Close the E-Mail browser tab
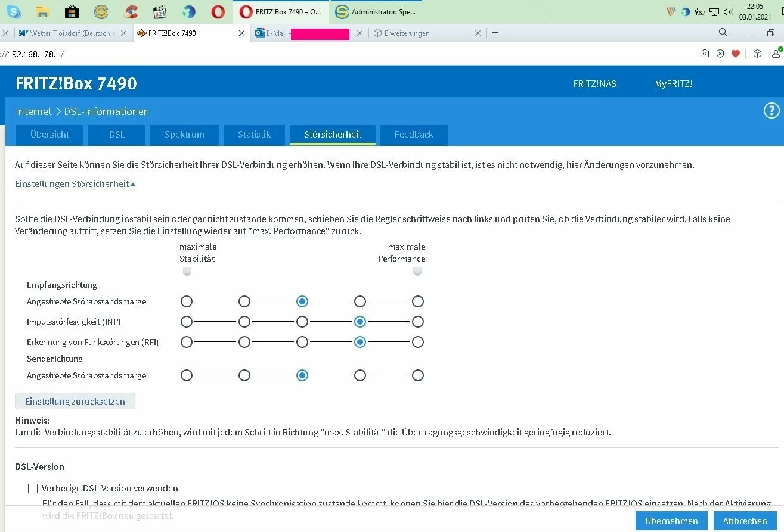 coord(360,33)
